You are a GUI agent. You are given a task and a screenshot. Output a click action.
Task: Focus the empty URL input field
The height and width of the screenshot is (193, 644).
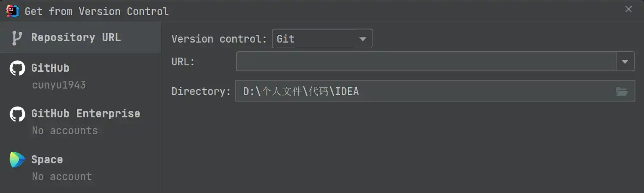tap(425, 61)
